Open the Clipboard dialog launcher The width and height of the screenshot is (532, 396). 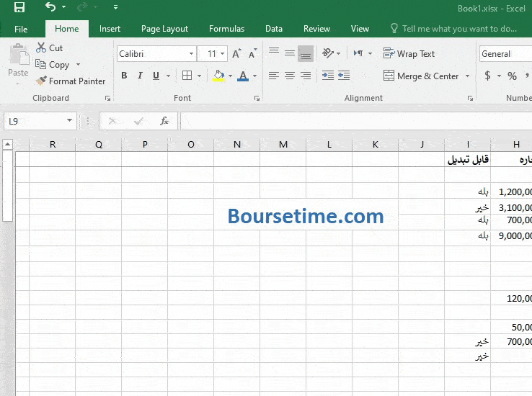pyautogui.click(x=107, y=98)
